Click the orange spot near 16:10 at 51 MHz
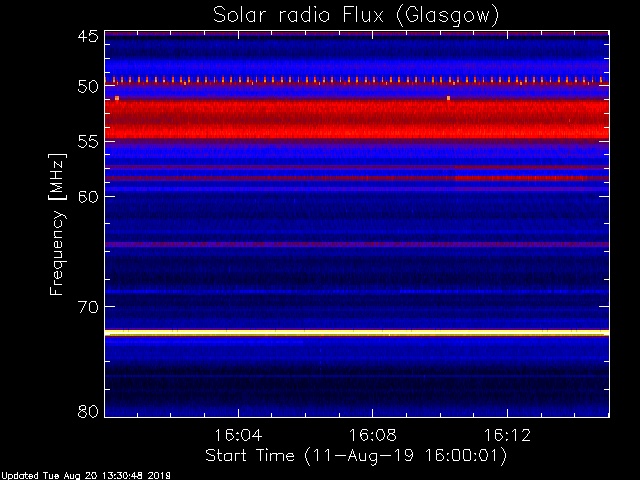The image size is (640, 480). pyautogui.click(x=449, y=98)
